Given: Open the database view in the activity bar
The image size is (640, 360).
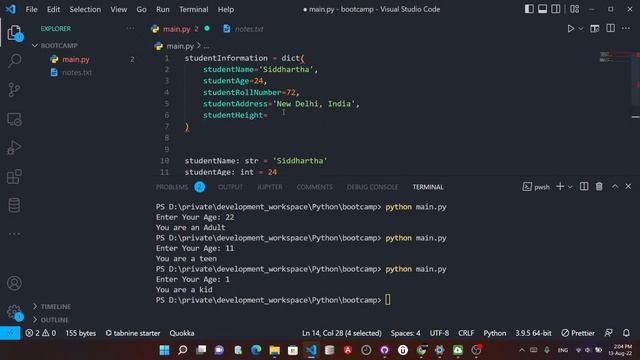Looking at the screenshot, I should point(14,205).
